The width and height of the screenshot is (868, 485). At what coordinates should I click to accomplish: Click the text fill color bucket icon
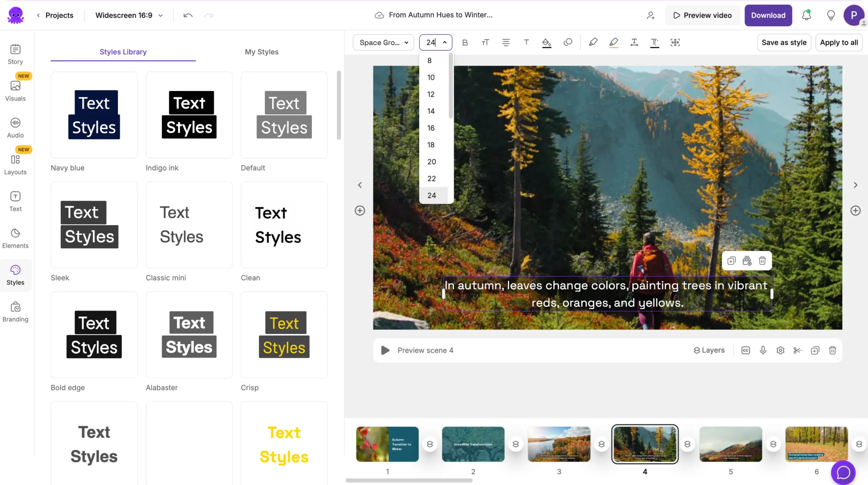click(546, 42)
